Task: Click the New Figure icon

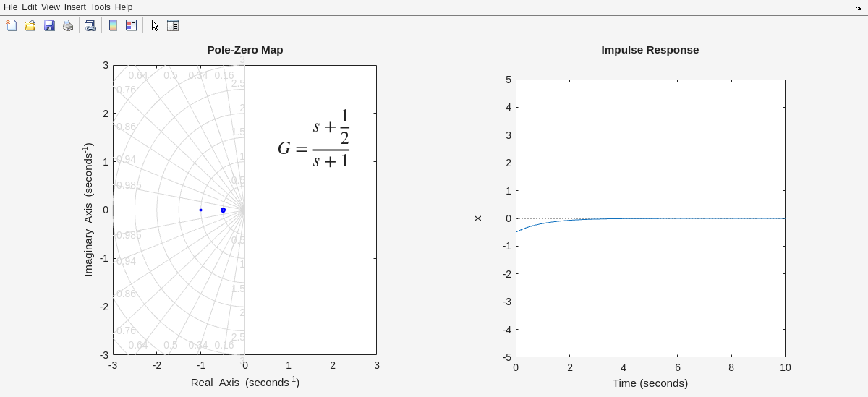Action: pos(12,25)
